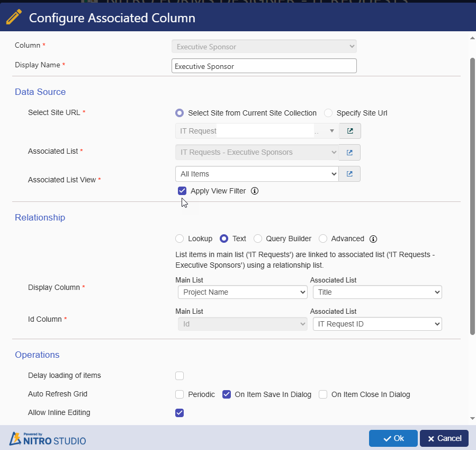Show info icon beside Advanced option
Screen dimensions: 476x450
click(x=373, y=239)
